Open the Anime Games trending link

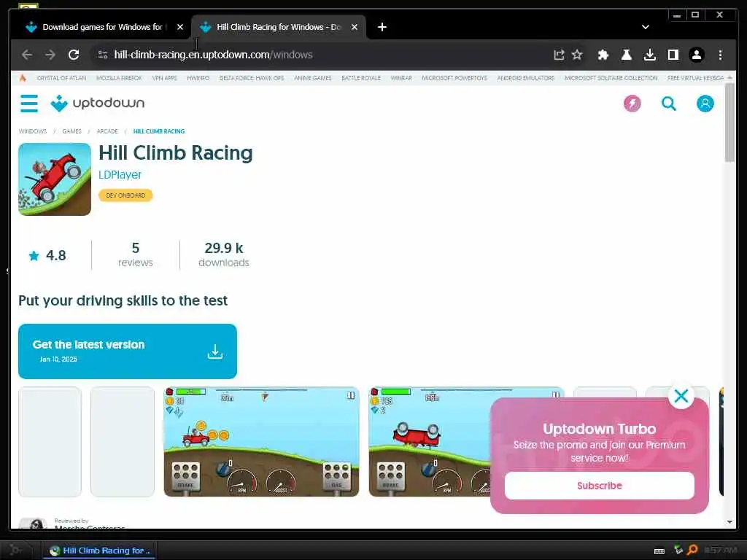(x=312, y=78)
